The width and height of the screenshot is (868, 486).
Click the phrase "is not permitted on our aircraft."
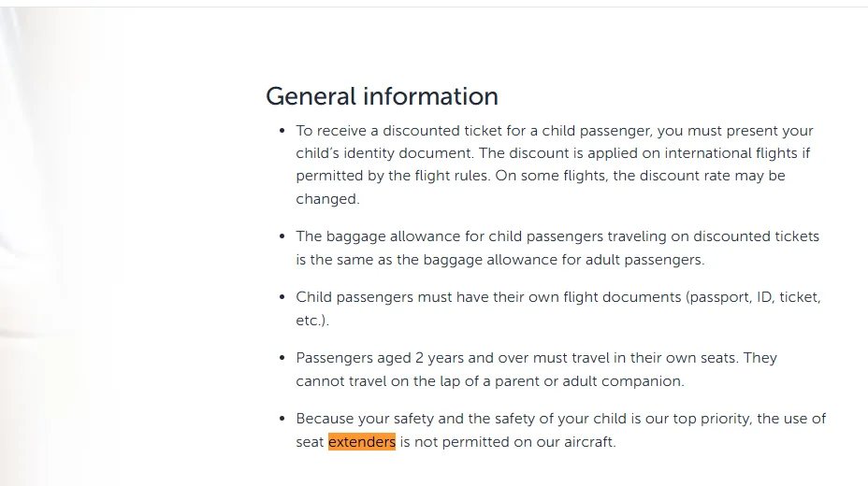(x=508, y=442)
